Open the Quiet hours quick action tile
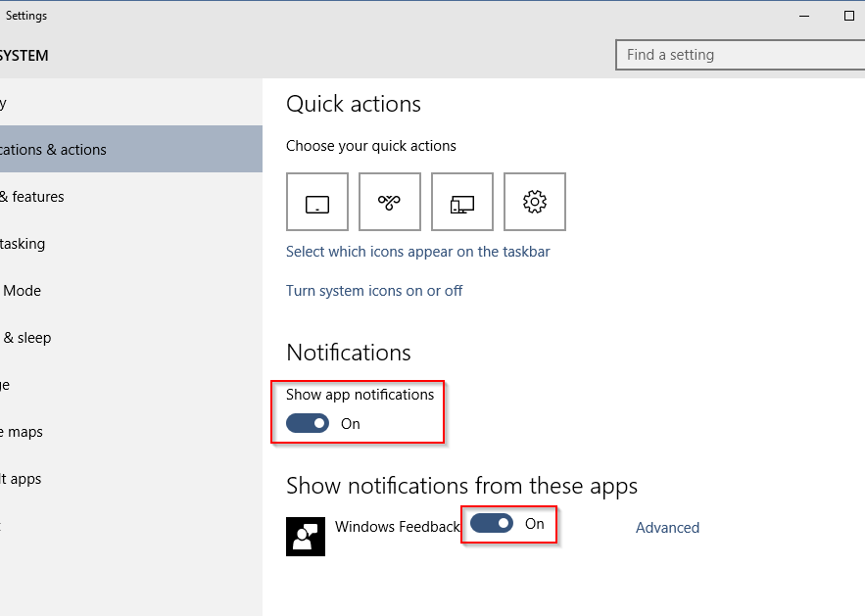 pyautogui.click(x=390, y=202)
